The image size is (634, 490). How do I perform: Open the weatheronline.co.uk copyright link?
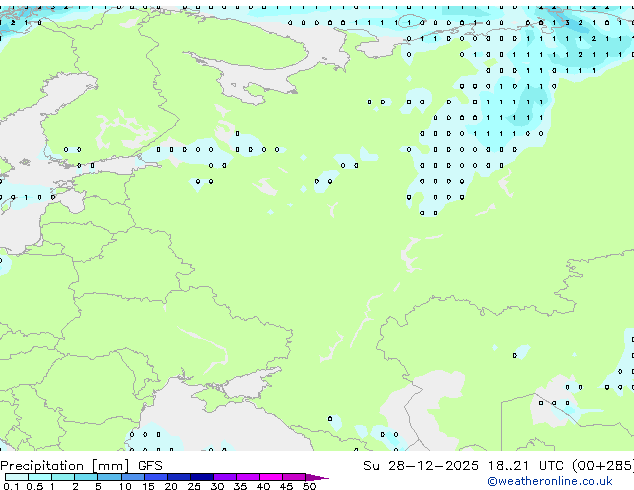coord(549,481)
